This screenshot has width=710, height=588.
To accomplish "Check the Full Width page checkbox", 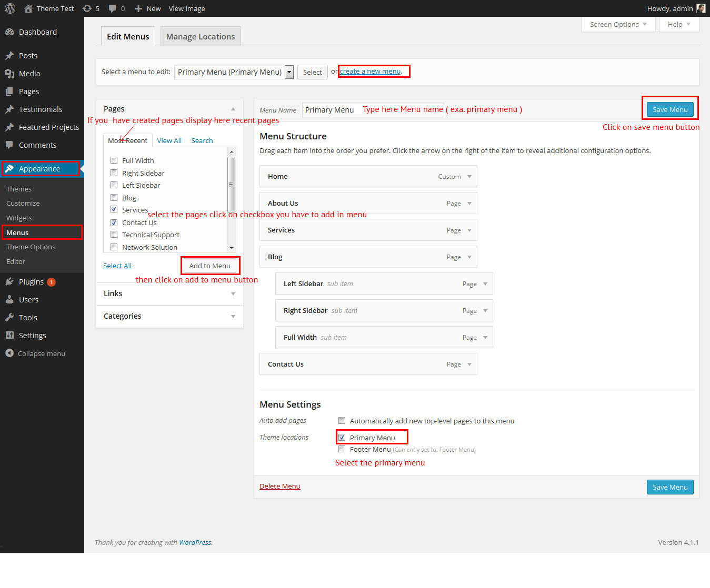I will pos(114,160).
